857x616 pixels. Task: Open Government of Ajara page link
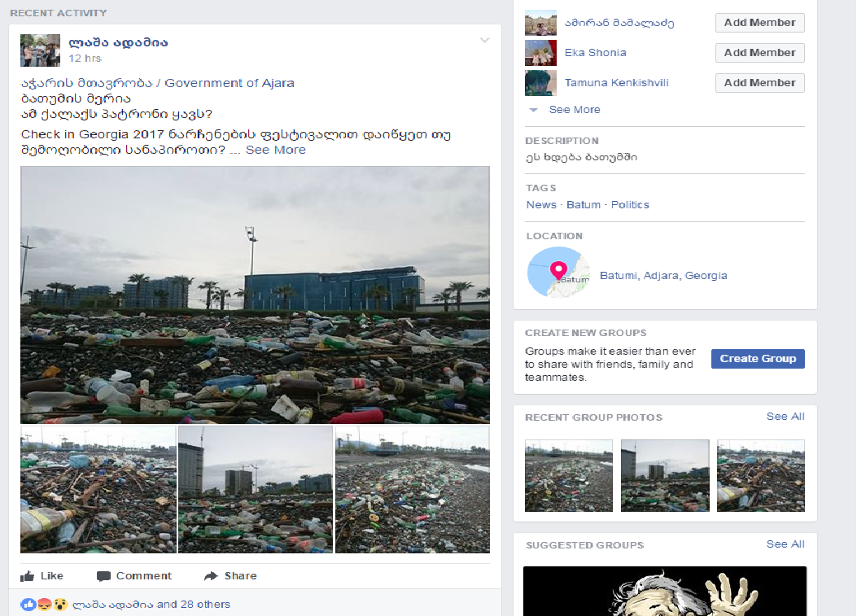(x=157, y=83)
